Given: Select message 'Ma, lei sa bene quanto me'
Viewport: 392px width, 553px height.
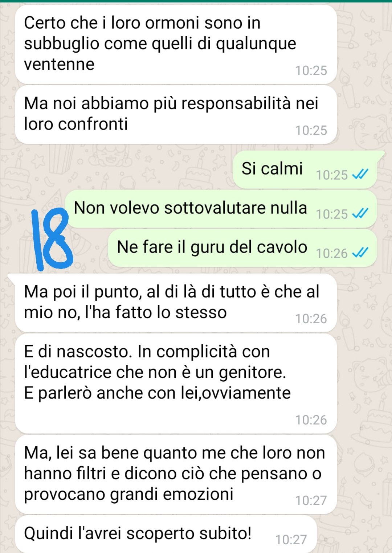Looking at the screenshot, I should pos(176,475).
